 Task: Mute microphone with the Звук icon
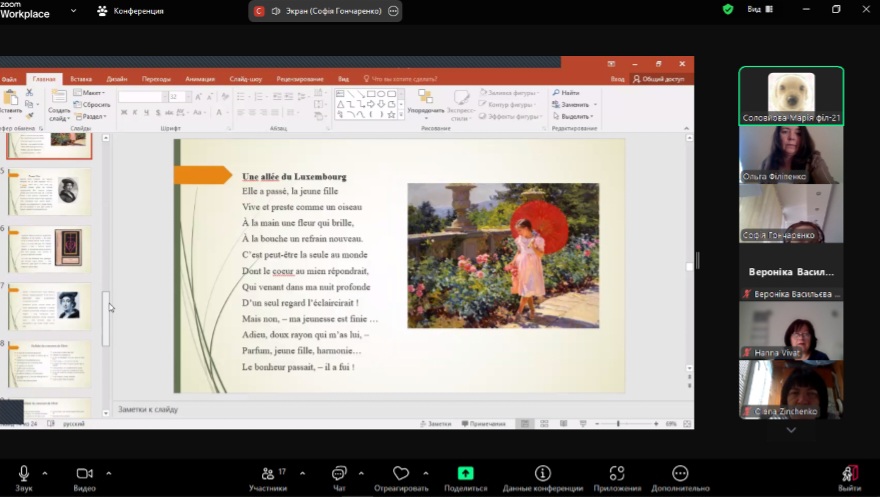[x=24, y=474]
